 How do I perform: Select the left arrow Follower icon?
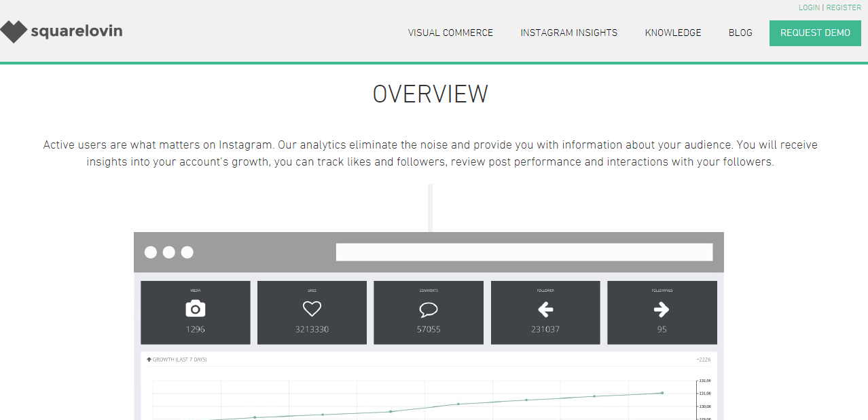pos(545,310)
